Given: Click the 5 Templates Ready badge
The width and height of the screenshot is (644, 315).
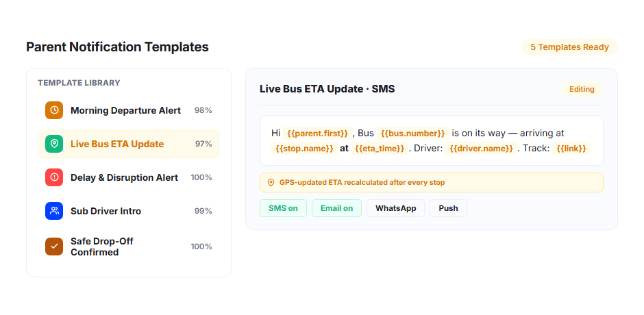Looking at the screenshot, I should coord(569,47).
